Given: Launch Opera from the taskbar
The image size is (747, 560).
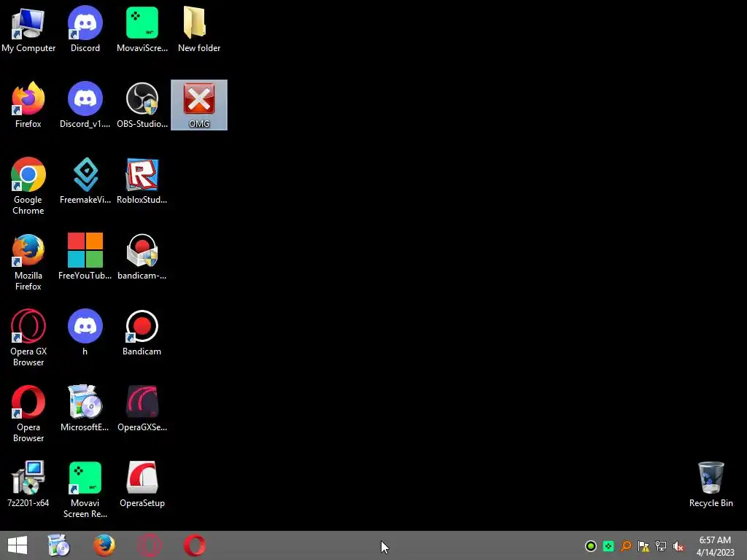Looking at the screenshot, I should pos(195,545).
